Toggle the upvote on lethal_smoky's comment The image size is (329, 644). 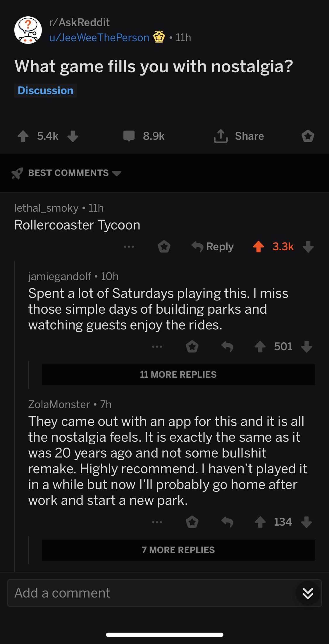point(258,247)
